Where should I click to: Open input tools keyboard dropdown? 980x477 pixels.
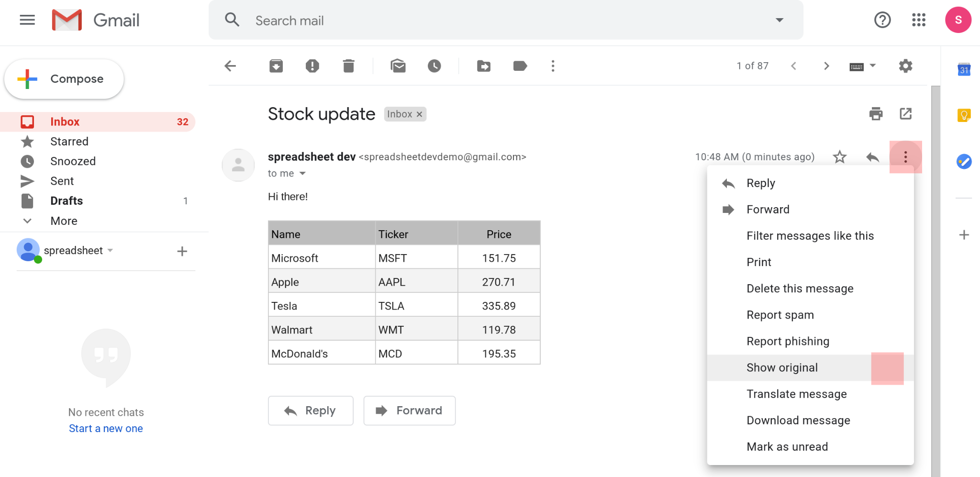(862, 66)
